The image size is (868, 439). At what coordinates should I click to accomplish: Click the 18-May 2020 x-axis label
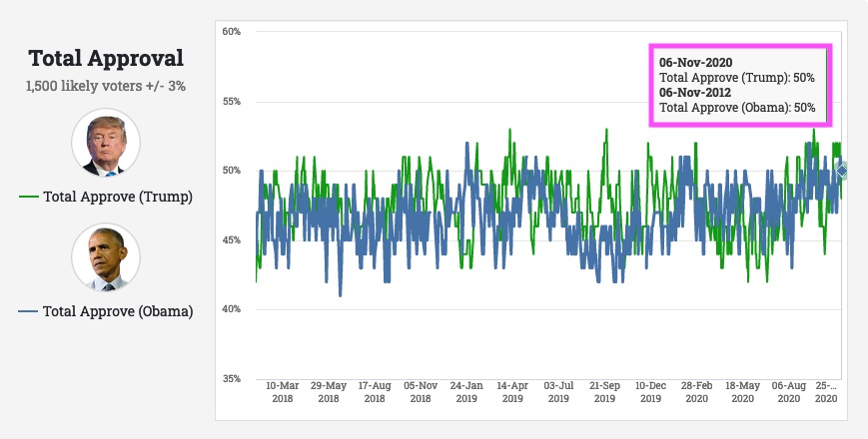[x=742, y=392]
